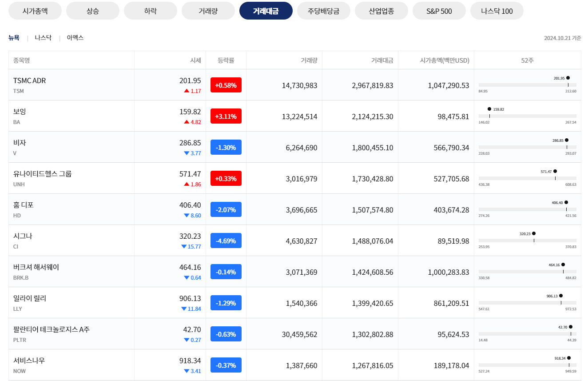
Task: Open the 서비스나우 stock page
Action: 29,361
